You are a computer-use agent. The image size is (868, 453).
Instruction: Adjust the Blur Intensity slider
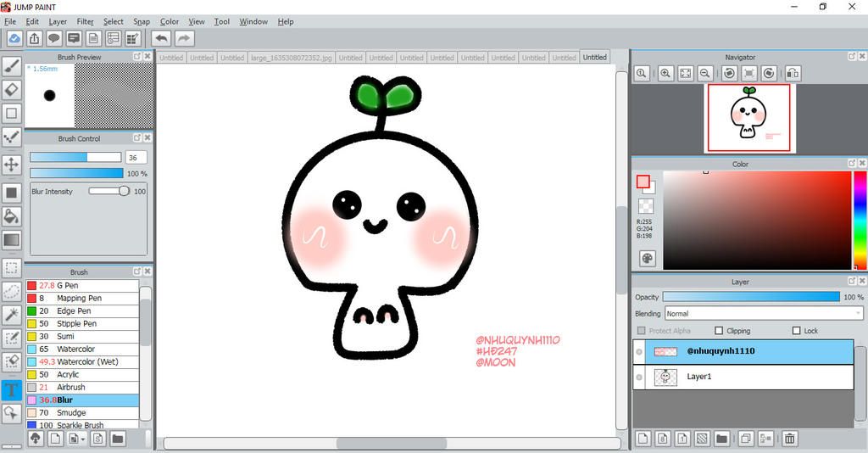pos(109,191)
